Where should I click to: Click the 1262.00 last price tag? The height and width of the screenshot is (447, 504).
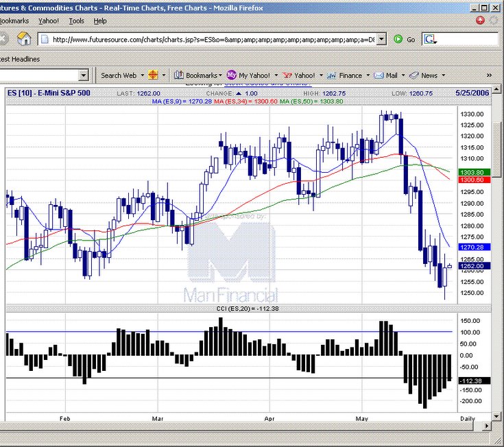(x=475, y=266)
